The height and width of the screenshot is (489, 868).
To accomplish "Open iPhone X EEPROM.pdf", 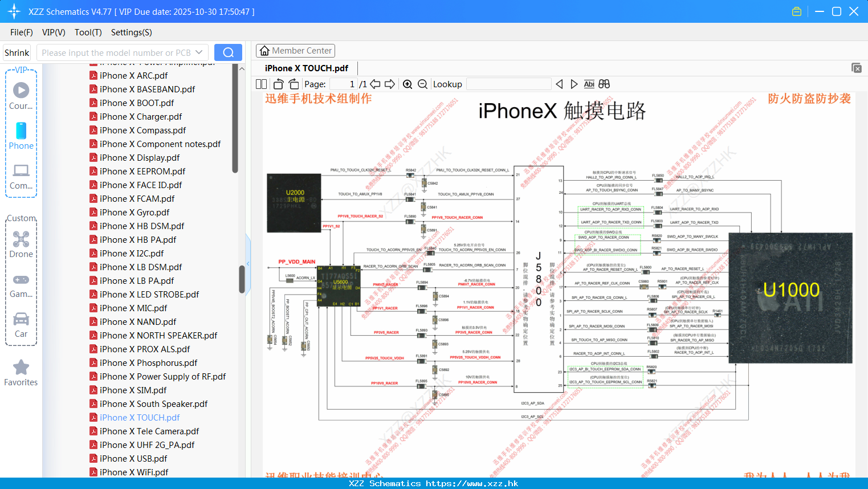I will [142, 171].
